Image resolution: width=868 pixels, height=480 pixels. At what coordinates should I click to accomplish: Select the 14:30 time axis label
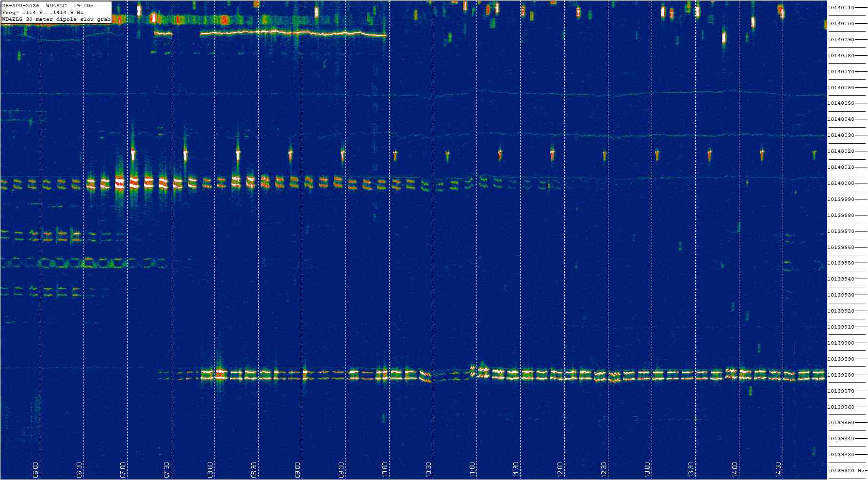click(778, 470)
